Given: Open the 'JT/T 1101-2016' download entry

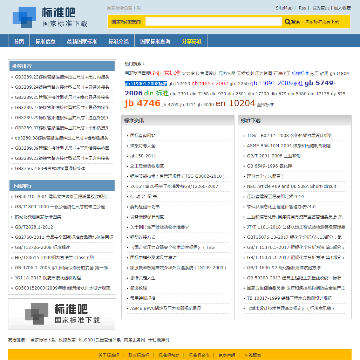Looking at the screenshot, I should click(x=296, y=227).
